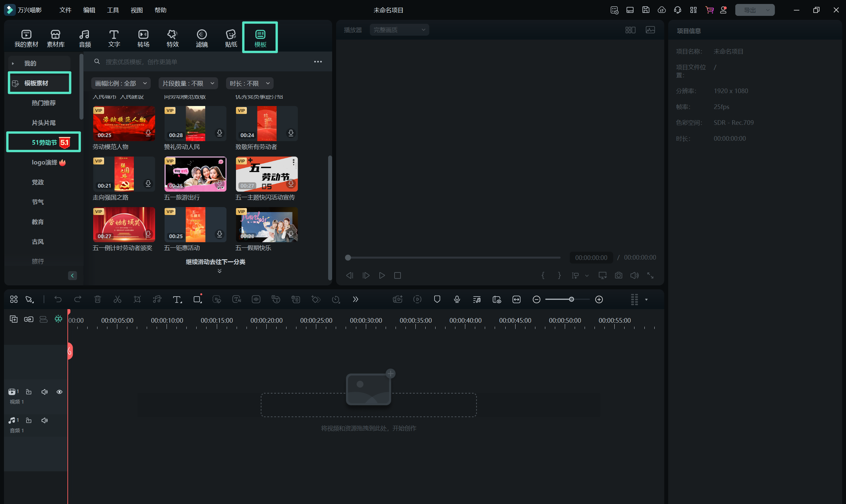Image resolution: width=846 pixels, height=504 pixels.
Task: Mute the Audio 1 track
Action: pos(45,420)
